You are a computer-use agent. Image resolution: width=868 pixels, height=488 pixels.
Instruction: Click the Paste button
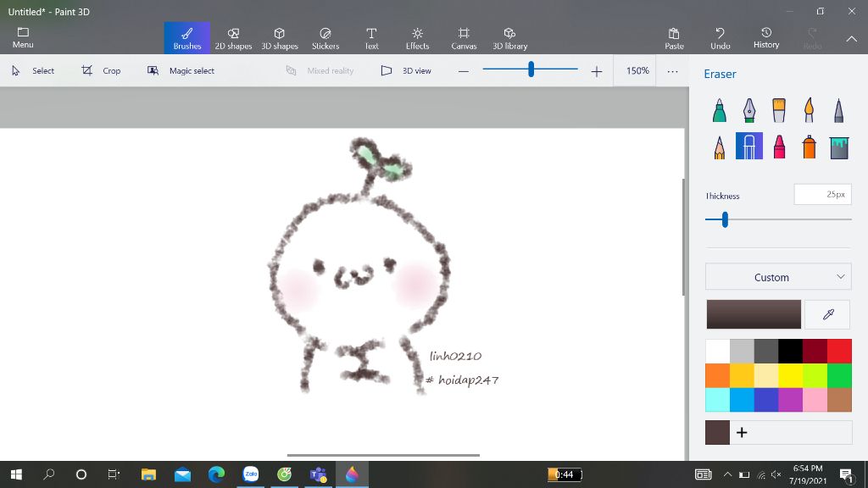click(x=674, y=38)
